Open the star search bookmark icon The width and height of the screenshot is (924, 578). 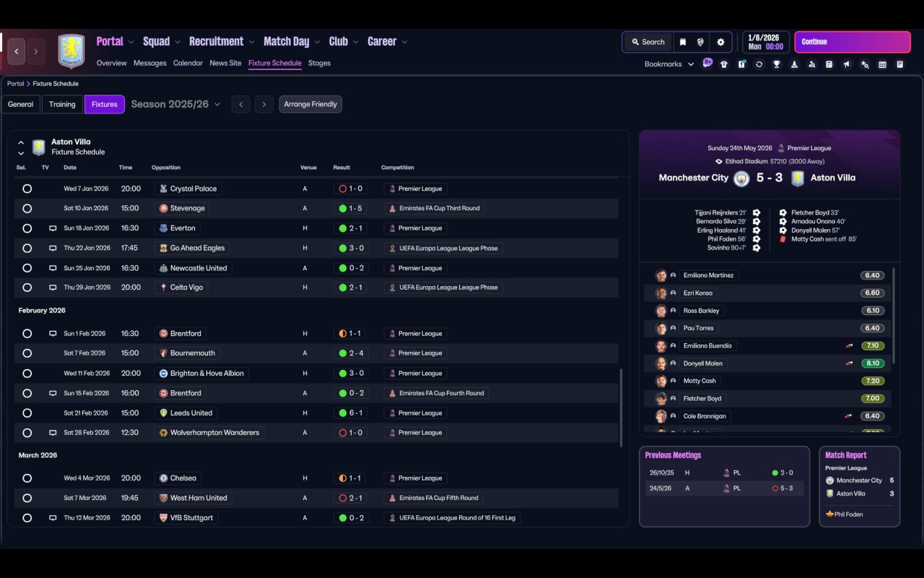(865, 64)
